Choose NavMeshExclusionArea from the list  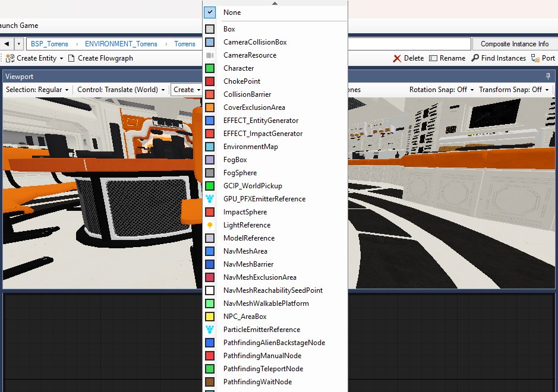click(x=275, y=277)
